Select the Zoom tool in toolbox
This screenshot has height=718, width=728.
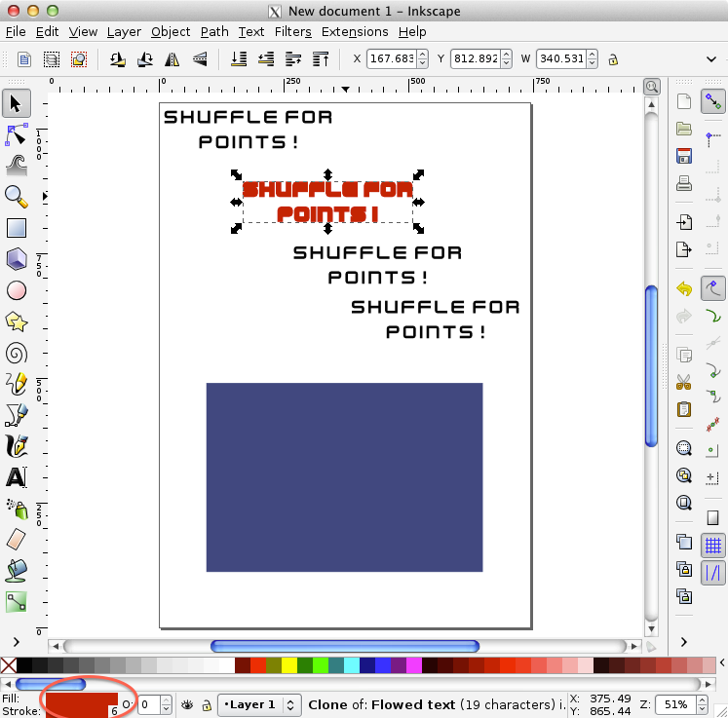point(16,197)
